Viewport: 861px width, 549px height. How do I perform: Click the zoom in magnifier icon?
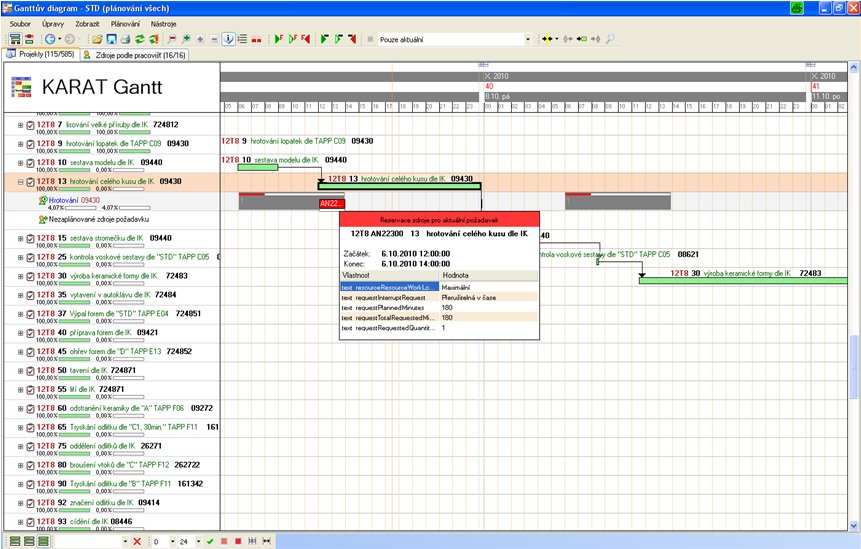pyautogui.click(x=186, y=39)
